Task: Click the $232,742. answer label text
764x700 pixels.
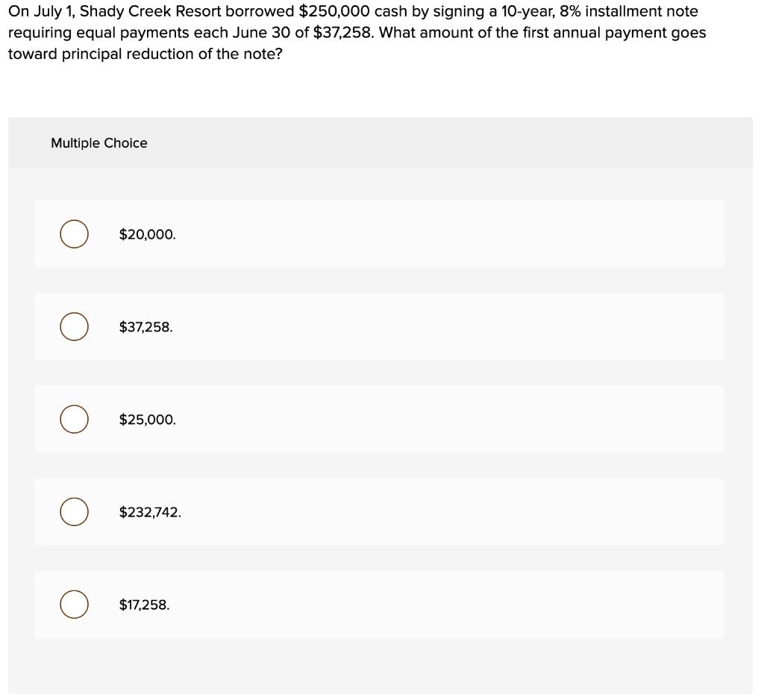Action: (150, 512)
